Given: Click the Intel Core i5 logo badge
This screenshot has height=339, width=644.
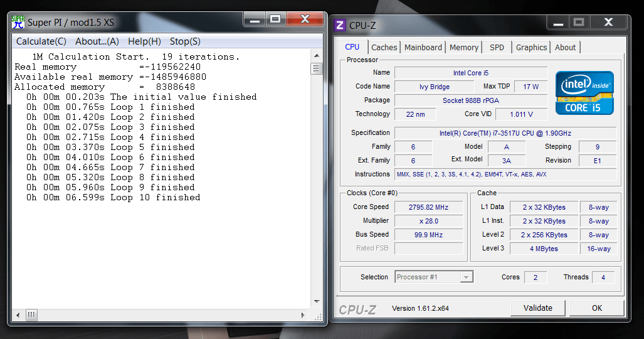Looking at the screenshot, I should 584,93.
